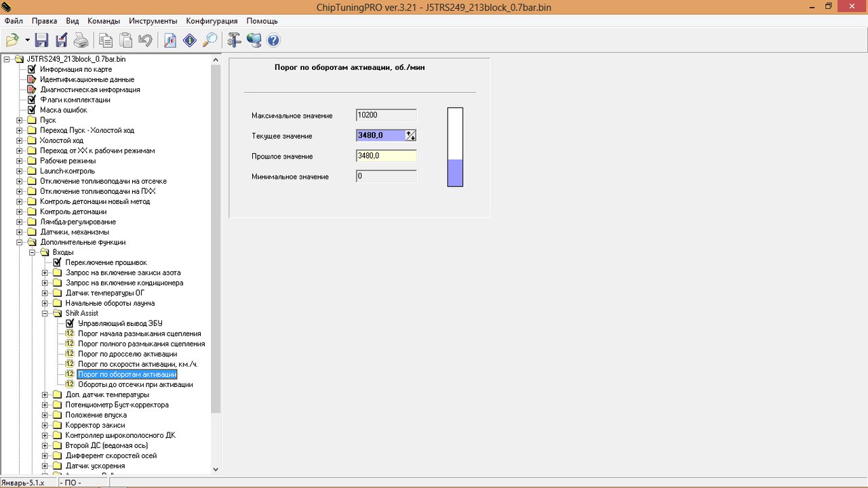Click the printer icon in toolbar

click(81, 41)
